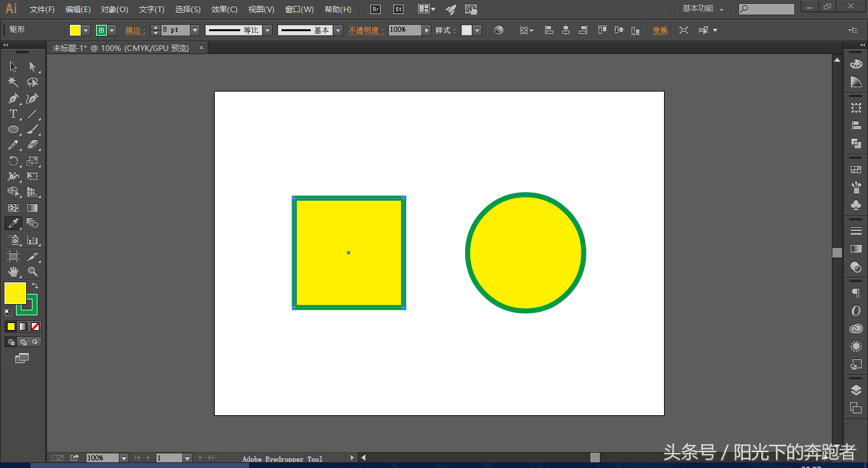Enable Draw Inside mode

point(36,342)
